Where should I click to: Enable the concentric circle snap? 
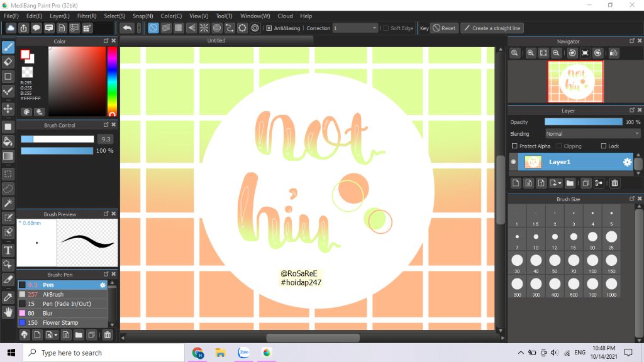217,28
